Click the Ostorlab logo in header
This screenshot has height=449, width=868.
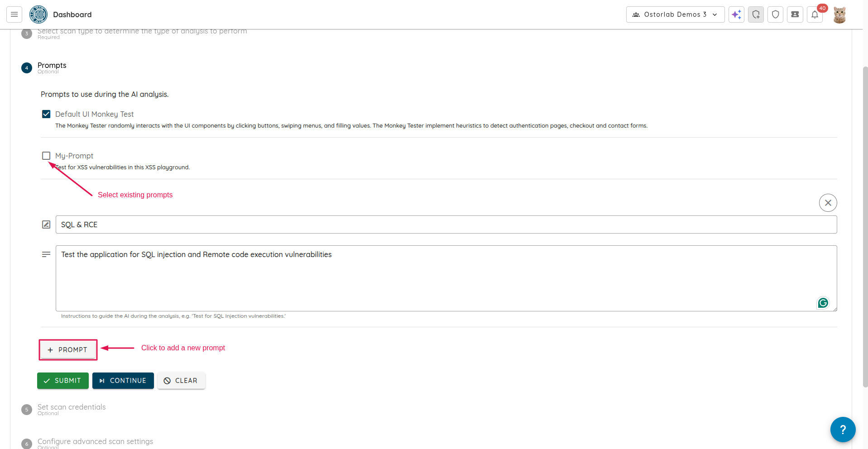[x=38, y=14]
